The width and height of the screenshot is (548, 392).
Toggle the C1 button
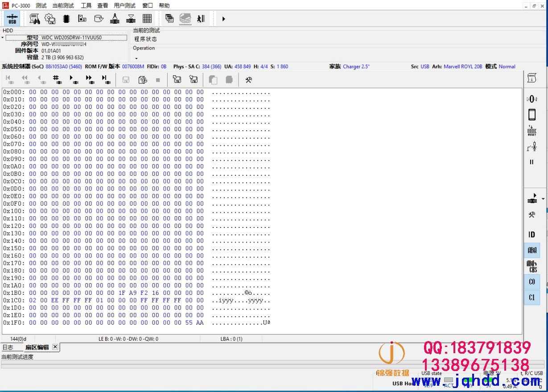coord(532,297)
